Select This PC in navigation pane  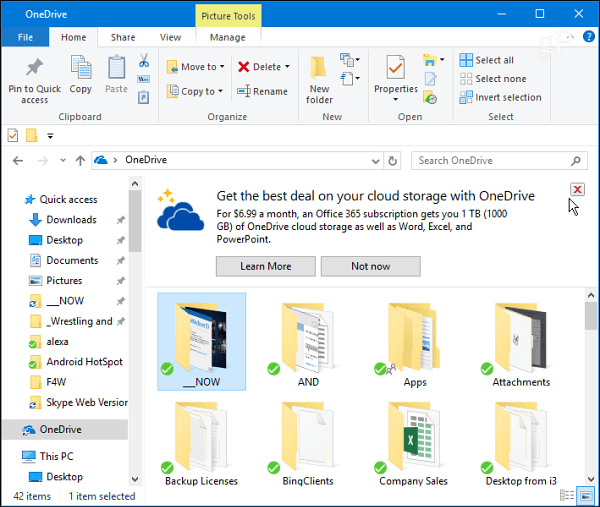coord(56,456)
